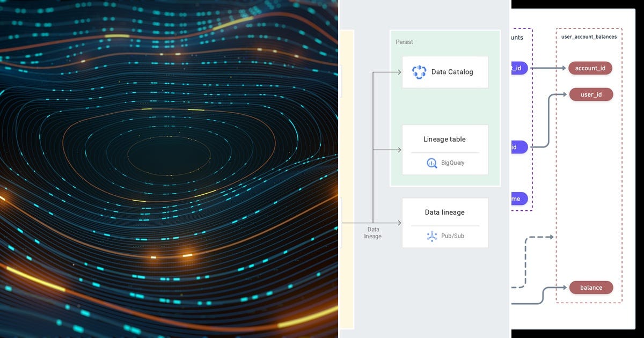The height and width of the screenshot is (338, 644).
Task: Select the Pub/Sub icon beside Data lineage
Action: (x=431, y=236)
